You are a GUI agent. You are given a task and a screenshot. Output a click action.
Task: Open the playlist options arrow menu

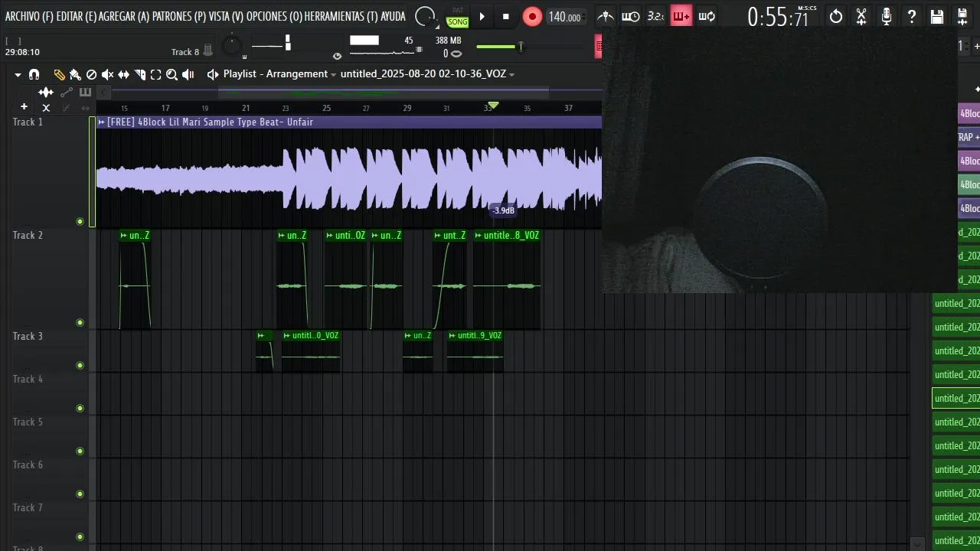(18, 74)
